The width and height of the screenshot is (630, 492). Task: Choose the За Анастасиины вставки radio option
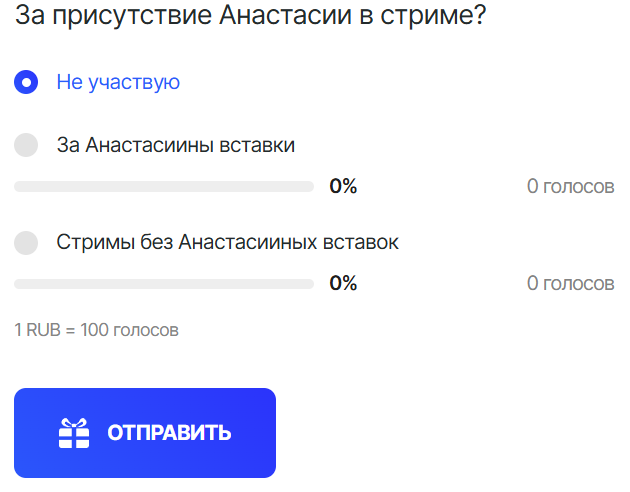tap(26, 145)
